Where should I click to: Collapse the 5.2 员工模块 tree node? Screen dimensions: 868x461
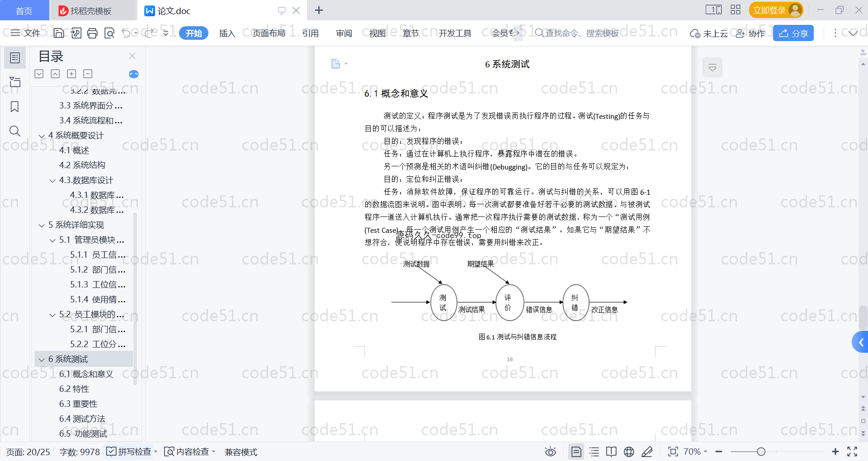click(52, 315)
